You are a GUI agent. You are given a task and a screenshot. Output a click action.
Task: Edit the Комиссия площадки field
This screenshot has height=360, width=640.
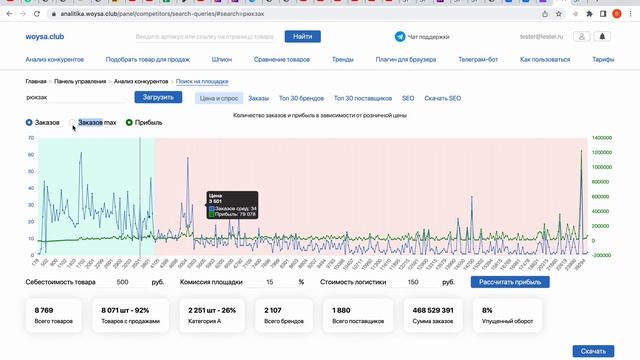click(x=270, y=282)
